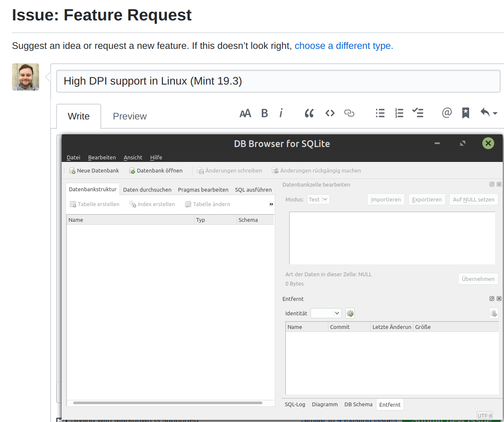Minimize the DB Browser for SQLite window
Image resolution: width=504 pixels, height=422 pixels.
pos(437,143)
